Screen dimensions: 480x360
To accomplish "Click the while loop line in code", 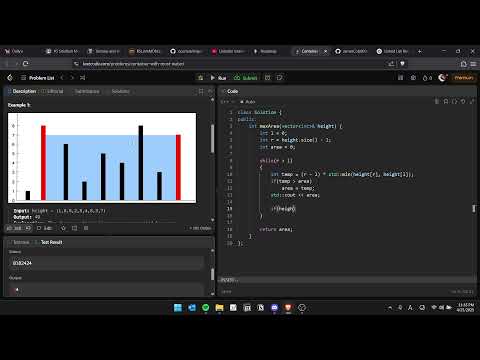I will pos(276,160).
